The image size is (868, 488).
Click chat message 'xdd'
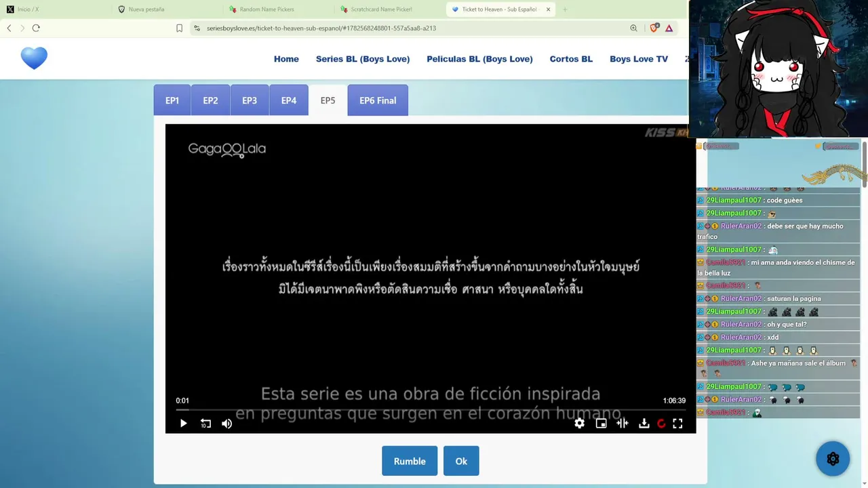tap(773, 337)
